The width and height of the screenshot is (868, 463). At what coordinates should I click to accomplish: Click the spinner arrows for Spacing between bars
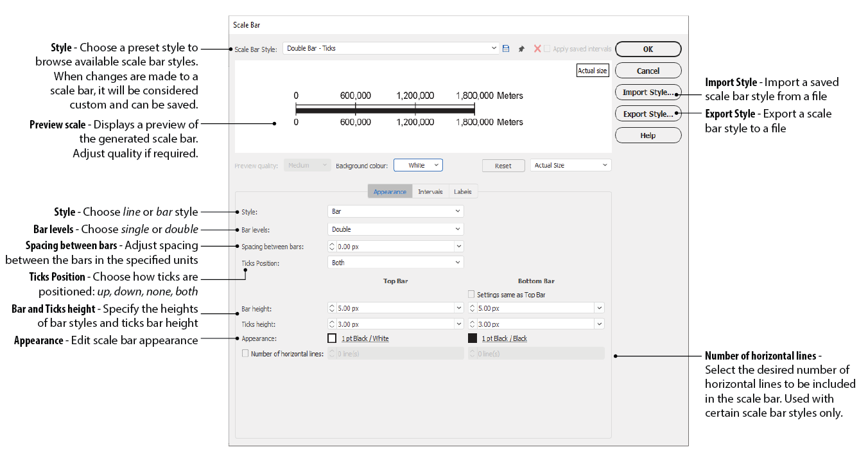click(x=332, y=246)
